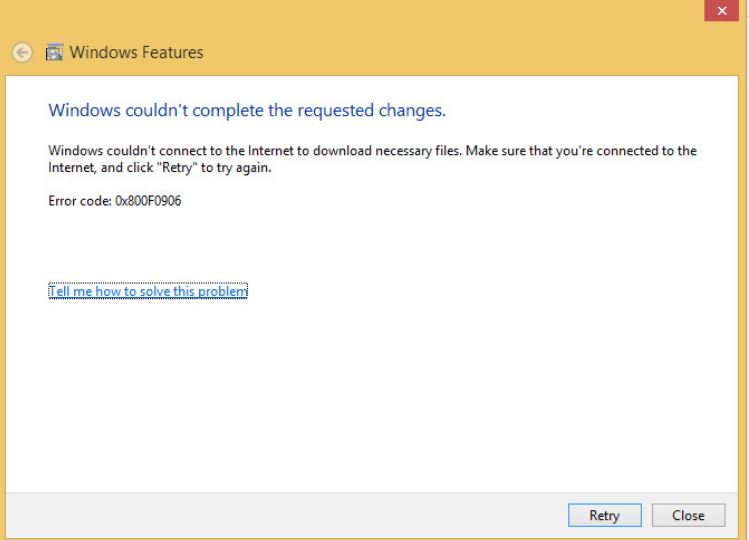749x540 pixels.
Task: Close the Windows Features dialog with X
Action: 721,11
